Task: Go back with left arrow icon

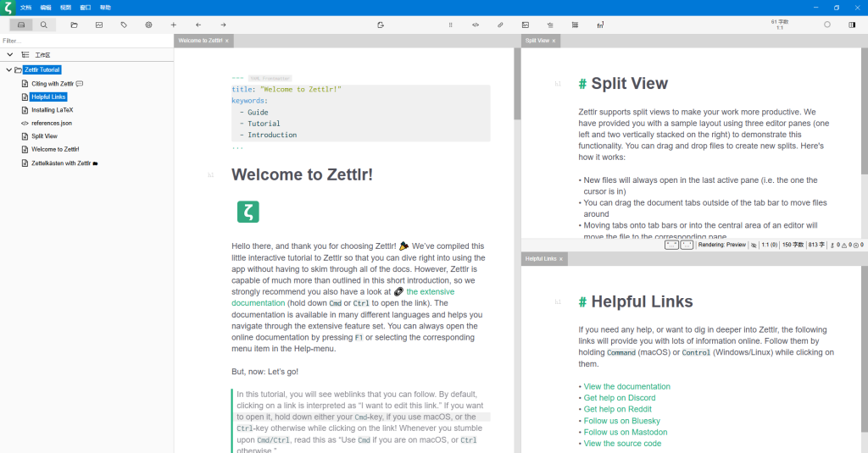Action: (198, 25)
